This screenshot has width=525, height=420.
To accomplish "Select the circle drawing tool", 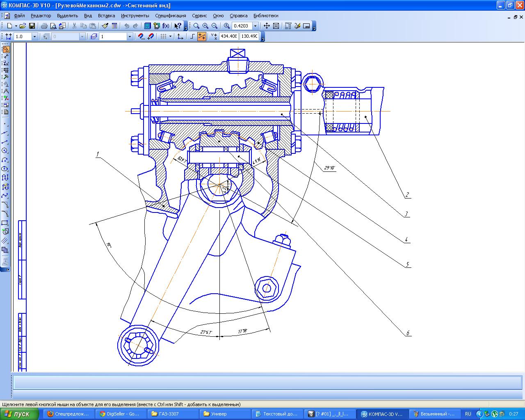I will point(5,151).
